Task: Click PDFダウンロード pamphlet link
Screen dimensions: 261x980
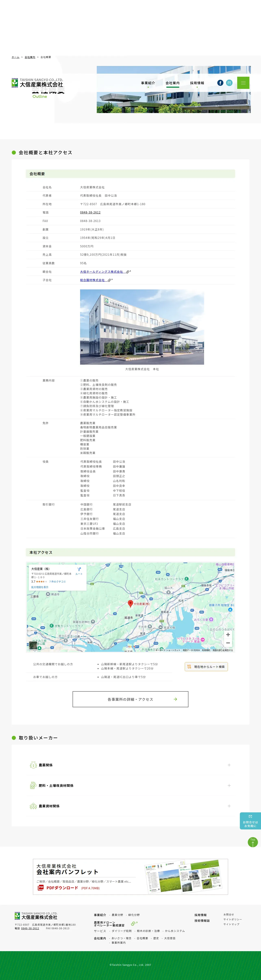Action: point(62,888)
